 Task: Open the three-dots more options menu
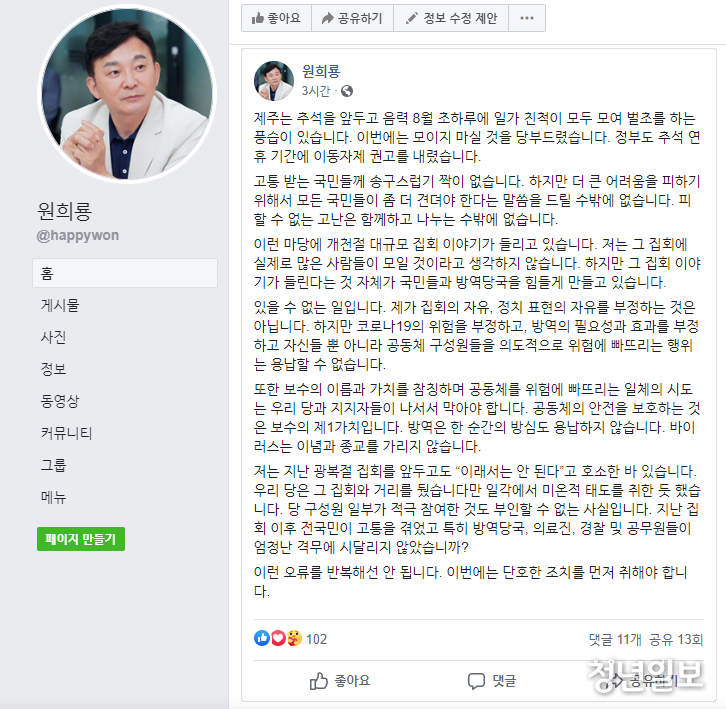click(527, 18)
